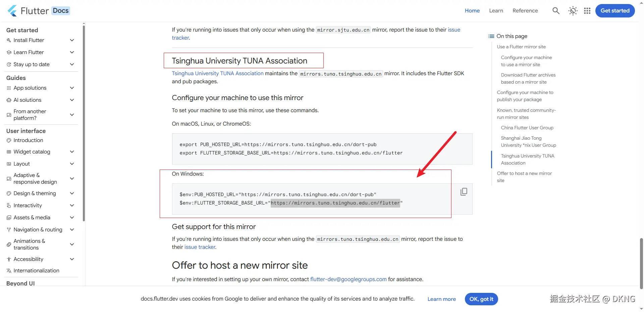
Task: Open the Learn nav item
Action: pyautogui.click(x=496, y=11)
